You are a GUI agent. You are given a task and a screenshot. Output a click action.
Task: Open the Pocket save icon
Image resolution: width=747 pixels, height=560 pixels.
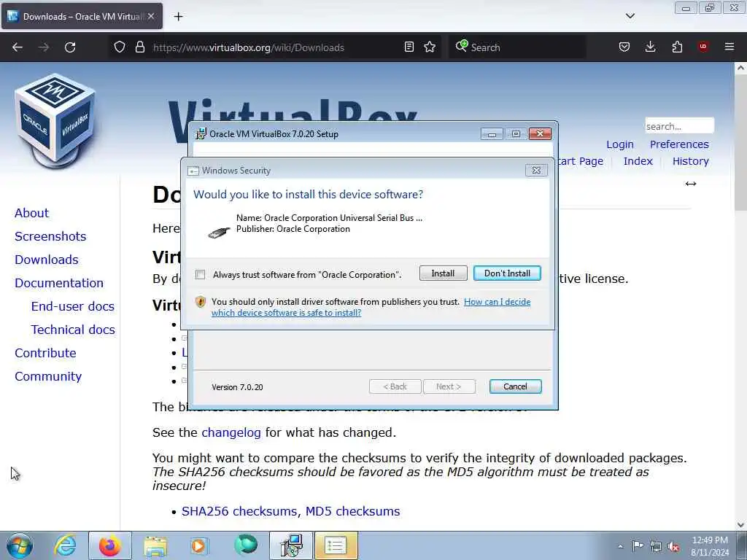(624, 47)
